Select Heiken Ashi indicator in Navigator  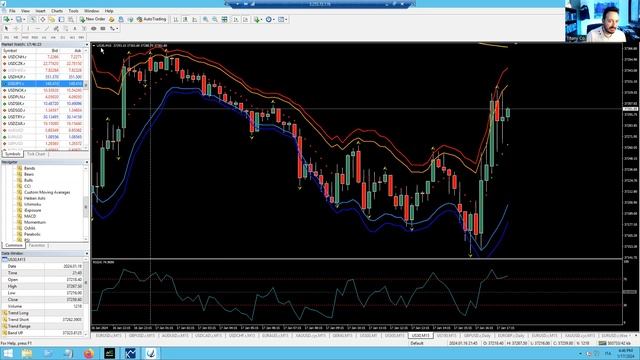(x=35, y=198)
